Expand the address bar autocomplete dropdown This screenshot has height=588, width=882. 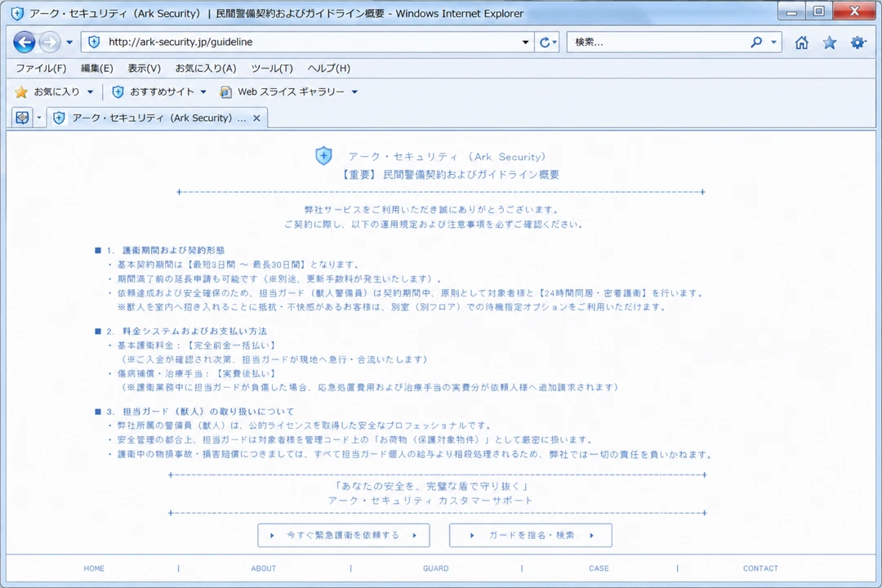pyautogui.click(x=525, y=42)
